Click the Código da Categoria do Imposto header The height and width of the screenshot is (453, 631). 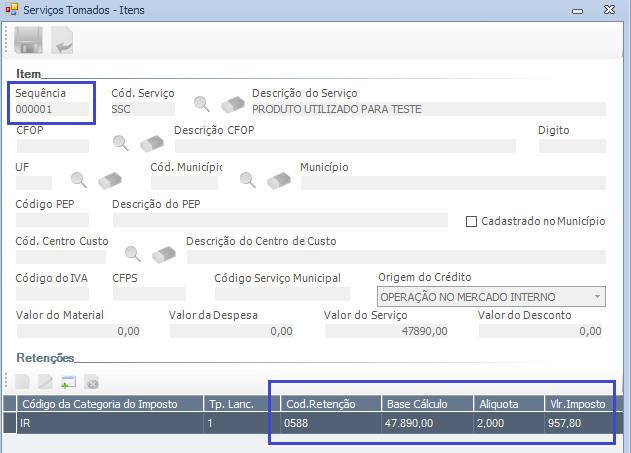[x=98, y=404]
